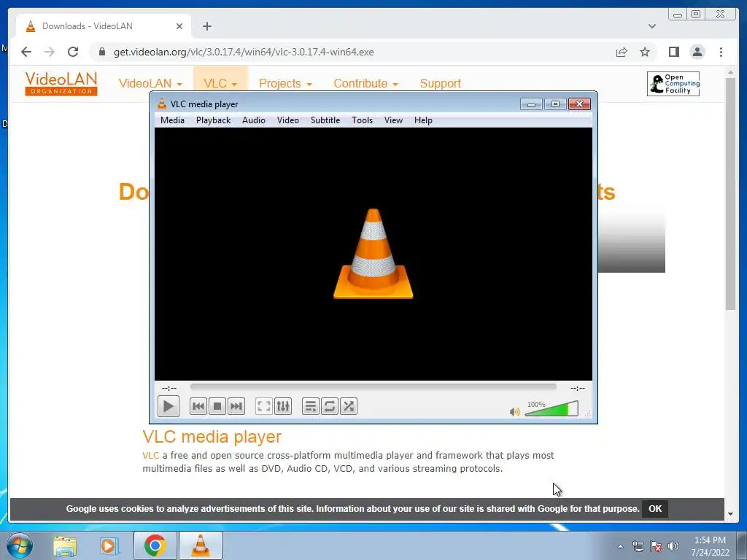Switch to Chrome in taskbar
This screenshot has width=747, height=560.
click(155, 545)
